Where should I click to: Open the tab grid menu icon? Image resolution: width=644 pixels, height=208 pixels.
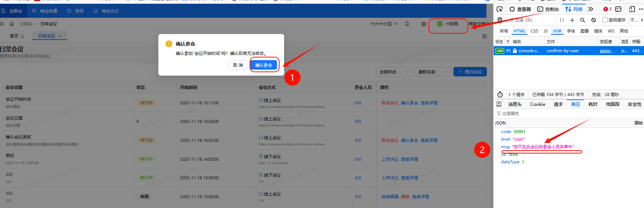click(x=484, y=36)
